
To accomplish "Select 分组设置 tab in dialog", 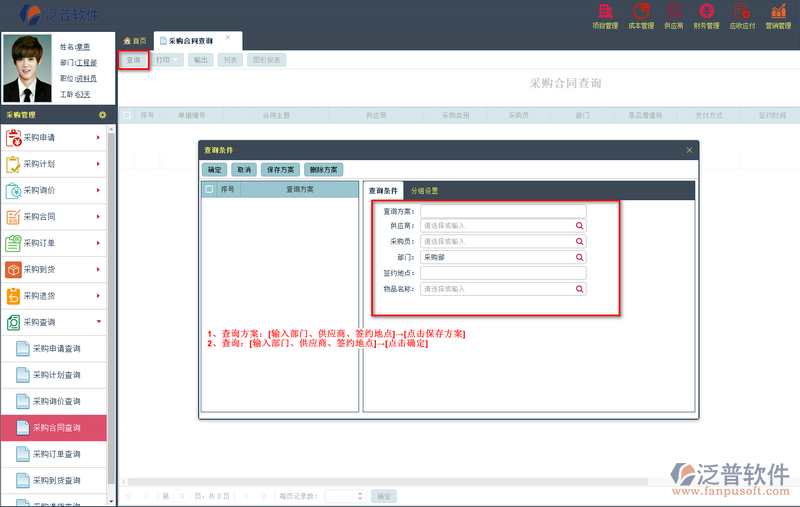I will tap(424, 191).
